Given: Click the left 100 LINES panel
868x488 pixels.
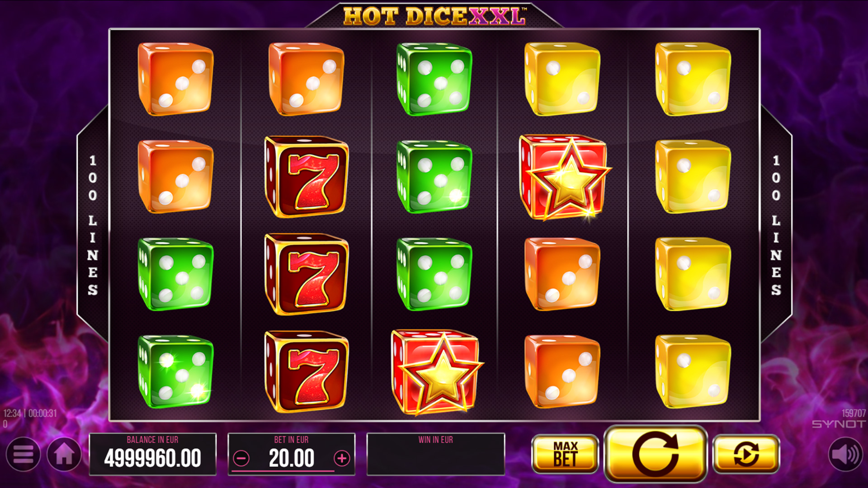Looking at the screenshot, I should click(x=93, y=225).
